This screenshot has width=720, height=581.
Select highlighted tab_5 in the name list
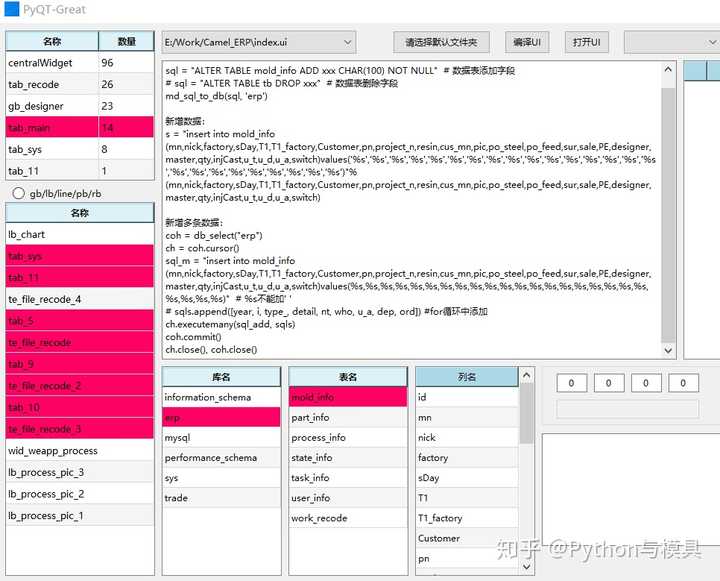click(80, 321)
